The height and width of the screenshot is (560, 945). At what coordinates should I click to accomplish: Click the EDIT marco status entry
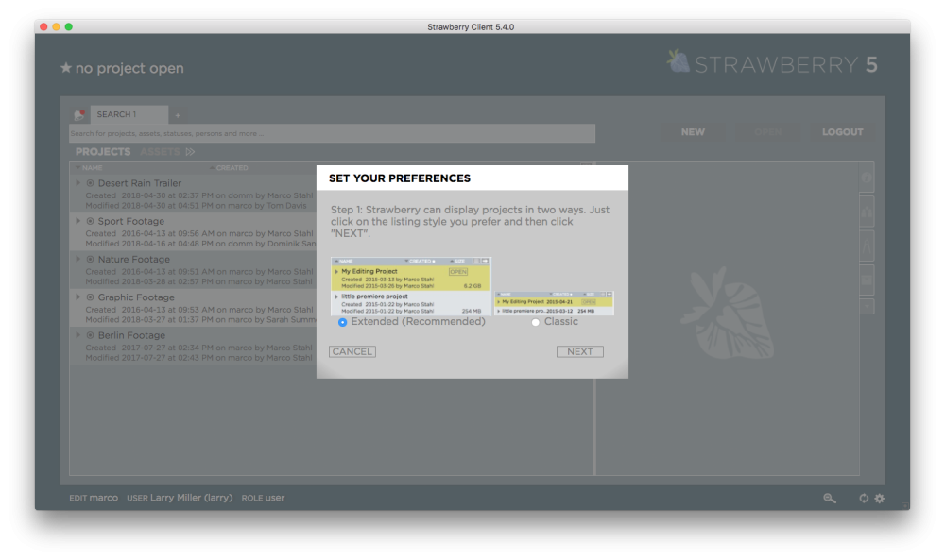tap(94, 498)
